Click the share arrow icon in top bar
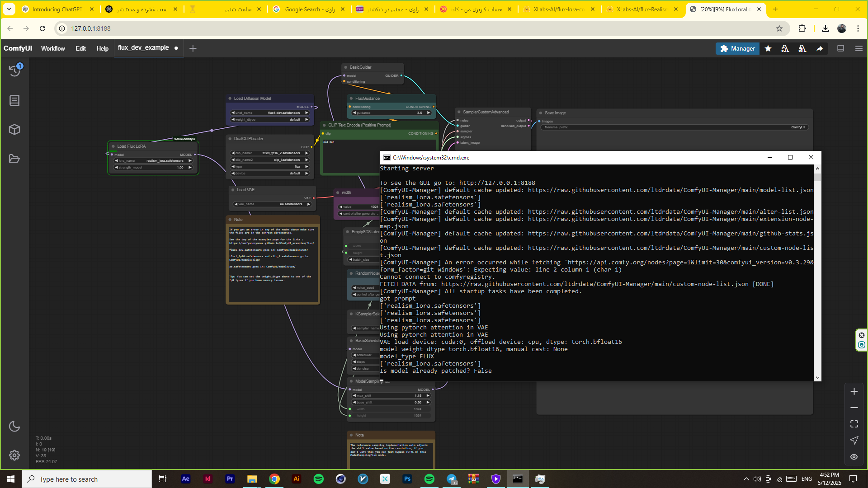The height and width of the screenshot is (488, 868). tap(820, 48)
